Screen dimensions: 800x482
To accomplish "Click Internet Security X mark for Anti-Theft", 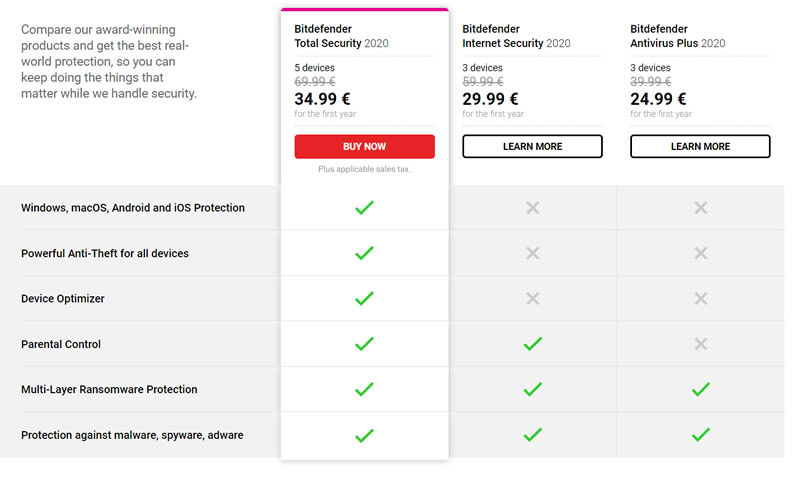I will pyautogui.click(x=533, y=253).
